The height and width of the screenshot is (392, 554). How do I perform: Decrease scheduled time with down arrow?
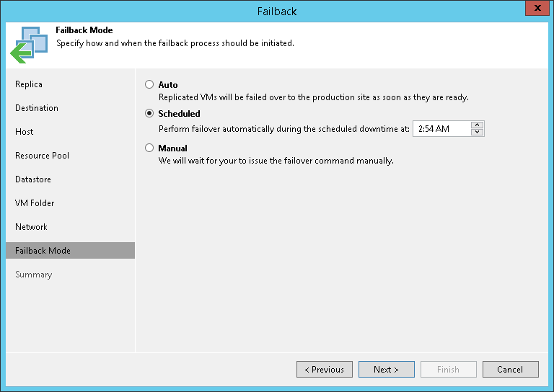pos(477,133)
